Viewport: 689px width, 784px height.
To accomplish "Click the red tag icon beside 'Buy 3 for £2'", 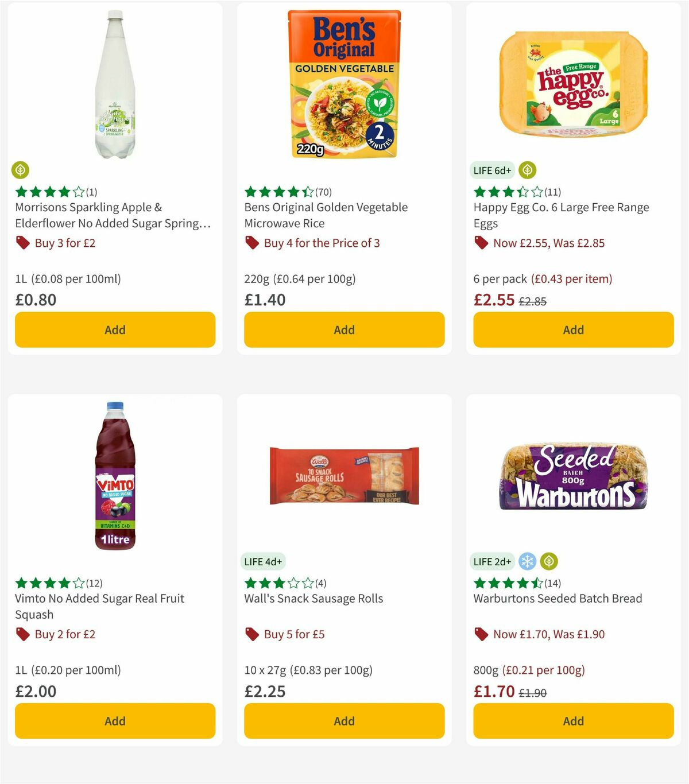I will 23,243.
